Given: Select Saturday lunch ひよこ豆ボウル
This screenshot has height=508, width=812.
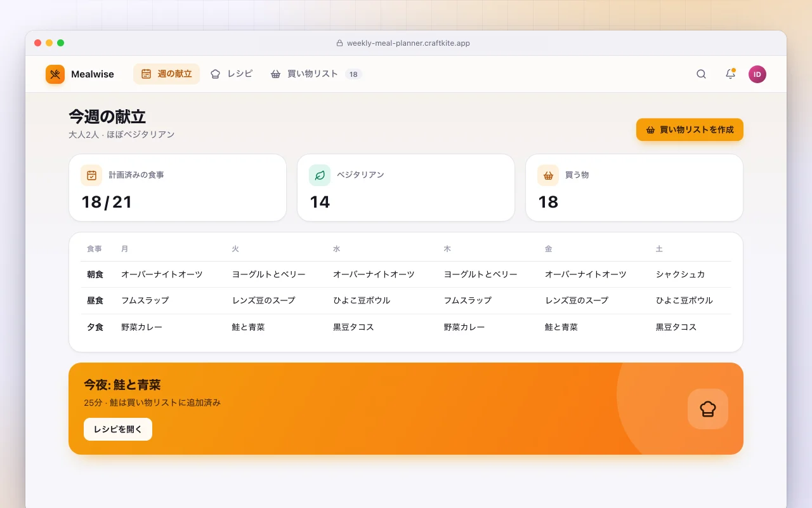Looking at the screenshot, I should point(684,300).
